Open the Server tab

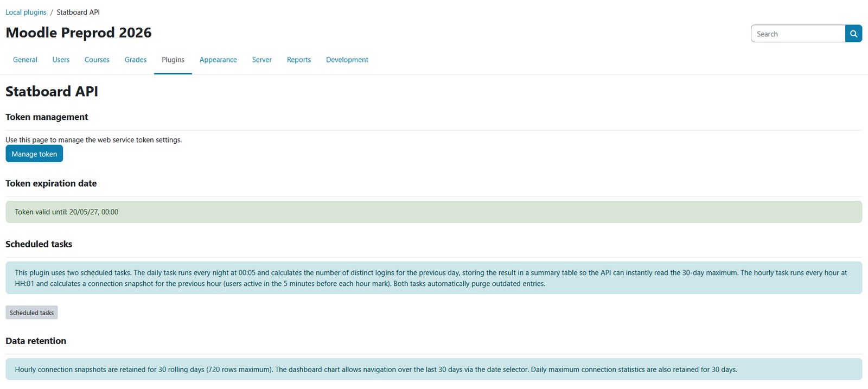[x=262, y=60]
